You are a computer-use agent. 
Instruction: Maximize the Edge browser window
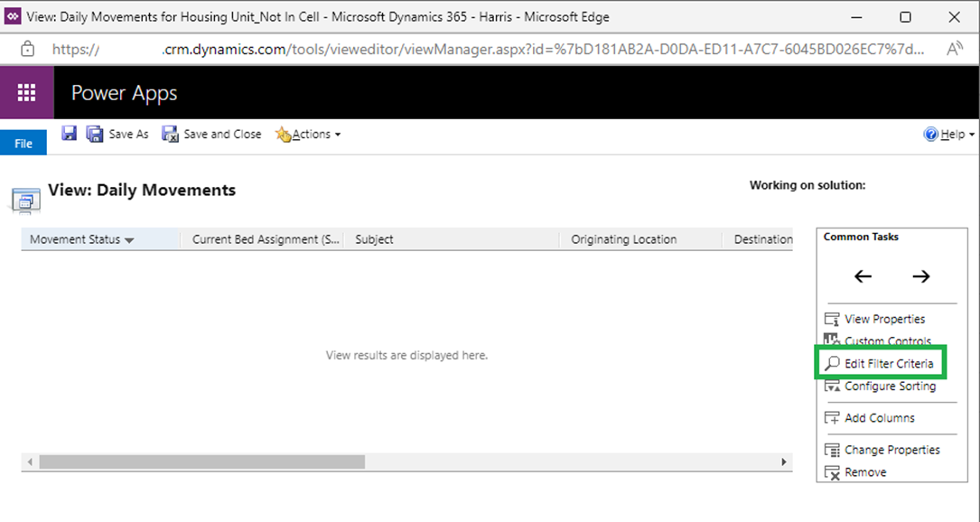[x=905, y=17]
